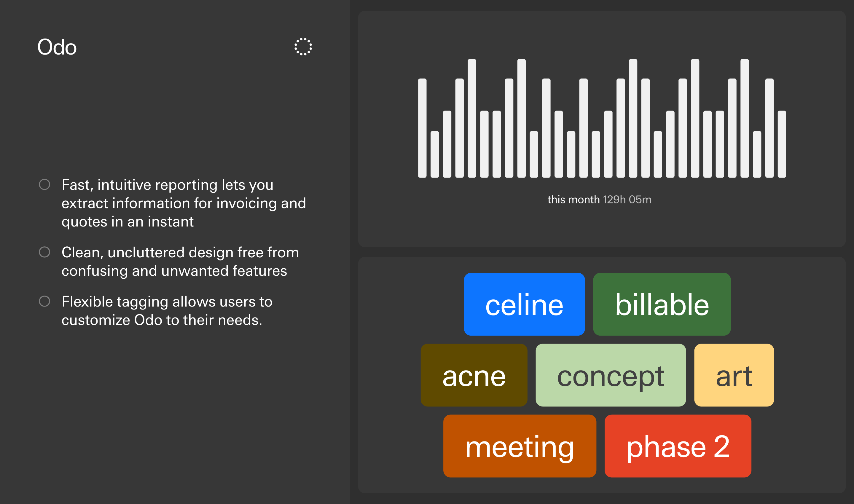
Task: Open the orange meeting tag
Action: click(520, 446)
